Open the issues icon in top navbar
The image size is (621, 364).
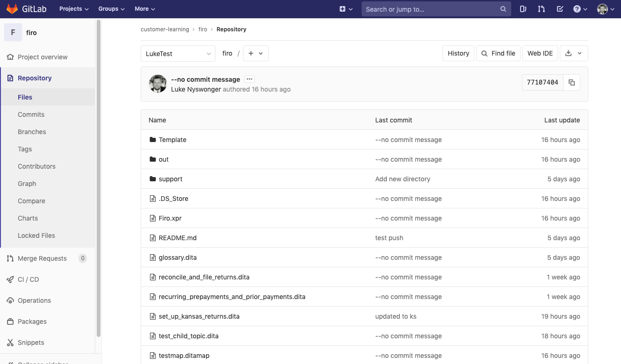pos(523,9)
